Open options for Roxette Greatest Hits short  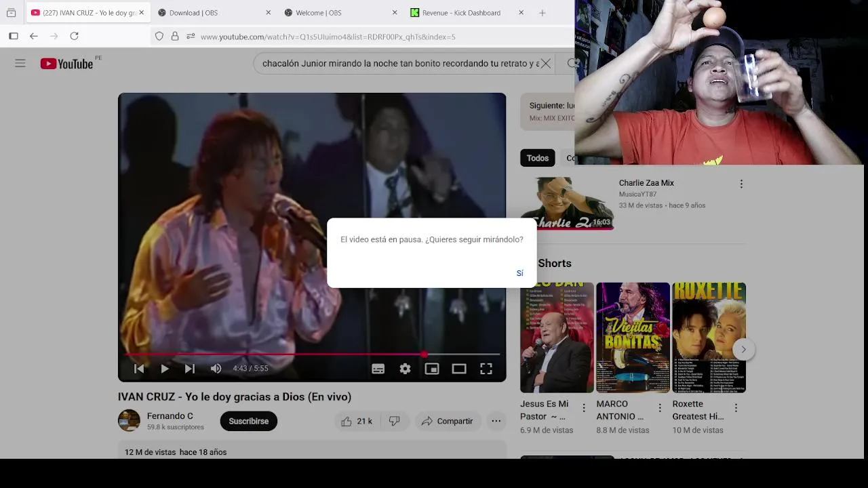point(736,408)
